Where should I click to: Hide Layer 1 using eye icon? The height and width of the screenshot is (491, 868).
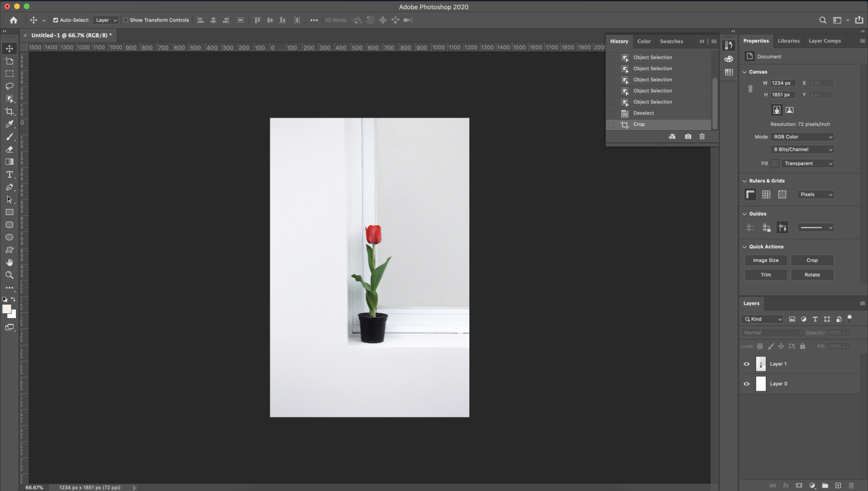746,364
